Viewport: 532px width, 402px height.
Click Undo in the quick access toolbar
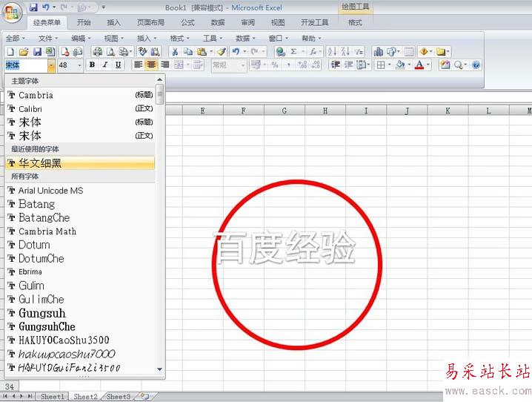46,7
